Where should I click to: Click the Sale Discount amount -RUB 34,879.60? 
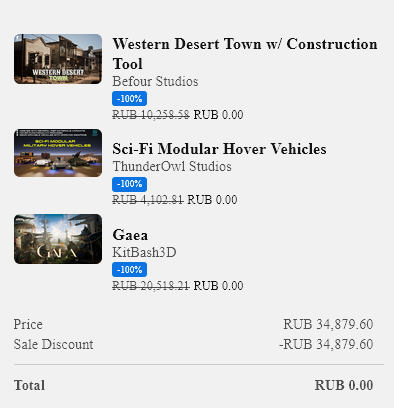tap(326, 344)
